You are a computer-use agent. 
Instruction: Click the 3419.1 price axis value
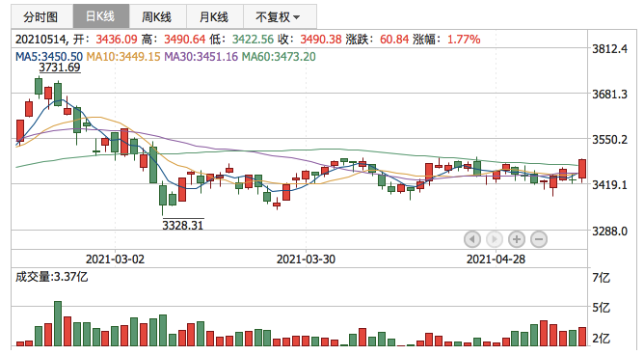coord(609,185)
